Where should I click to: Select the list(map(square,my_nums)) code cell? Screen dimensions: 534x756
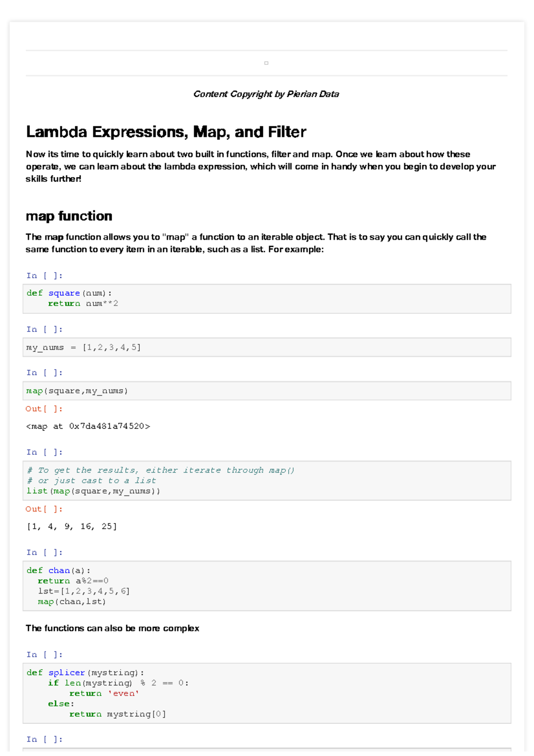(267, 481)
